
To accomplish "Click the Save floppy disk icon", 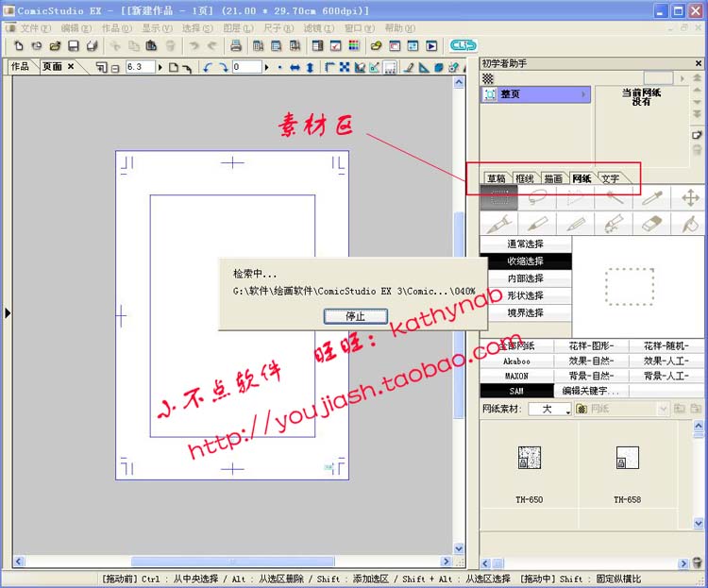I will [x=73, y=45].
